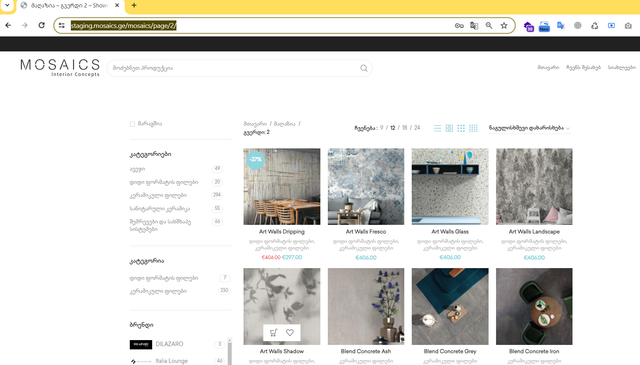Show 18 products per page
Screen dimensions: 640x365
click(404, 128)
